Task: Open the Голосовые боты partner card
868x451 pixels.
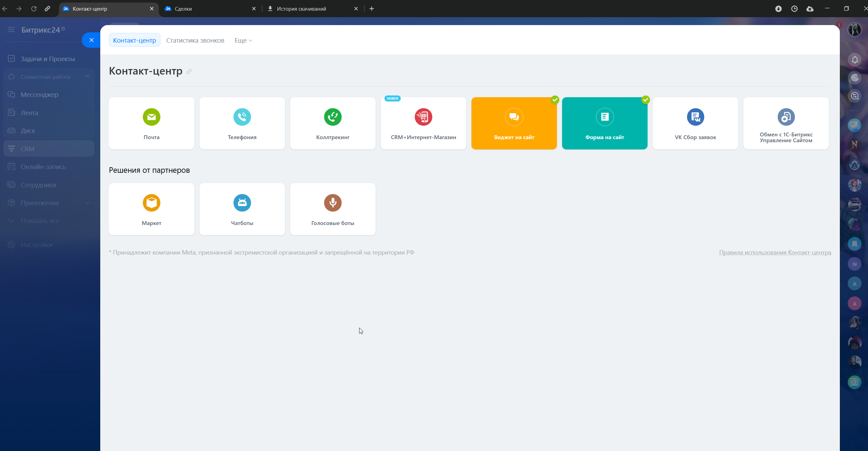Action: pos(333,209)
